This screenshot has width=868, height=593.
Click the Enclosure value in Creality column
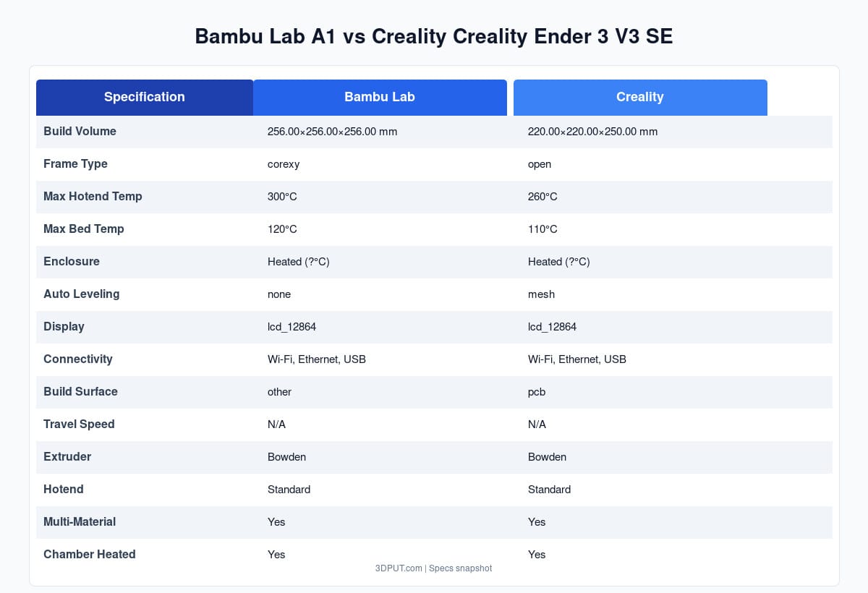[558, 262]
